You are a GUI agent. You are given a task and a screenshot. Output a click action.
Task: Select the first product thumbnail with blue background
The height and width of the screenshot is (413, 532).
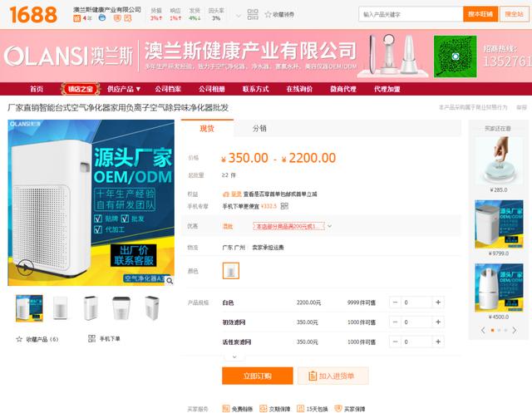[29, 308]
